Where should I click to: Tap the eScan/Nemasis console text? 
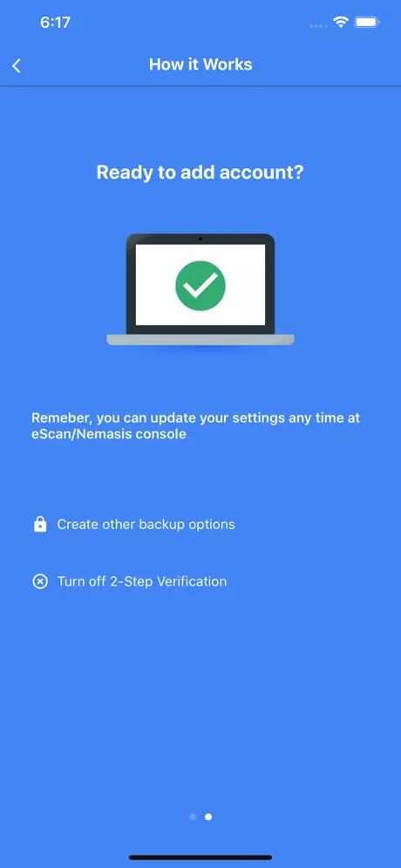point(109,435)
